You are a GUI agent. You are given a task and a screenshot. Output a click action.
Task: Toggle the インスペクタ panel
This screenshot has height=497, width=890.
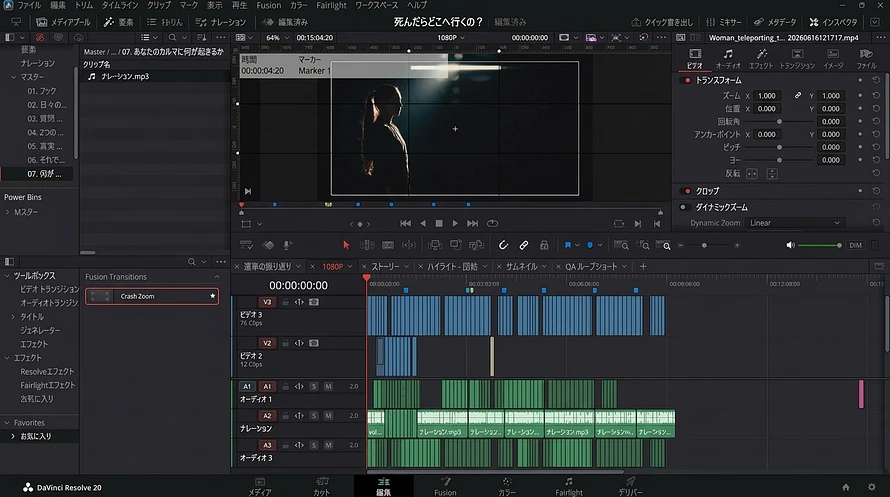click(833, 22)
